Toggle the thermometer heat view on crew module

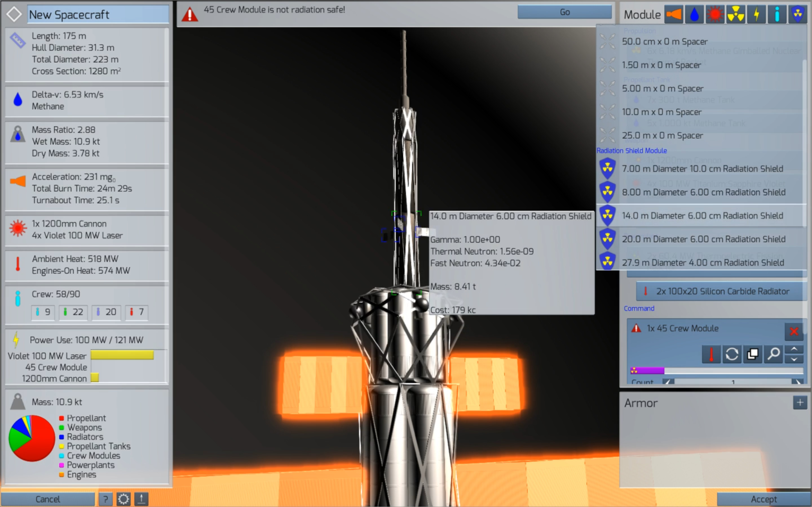(x=712, y=354)
